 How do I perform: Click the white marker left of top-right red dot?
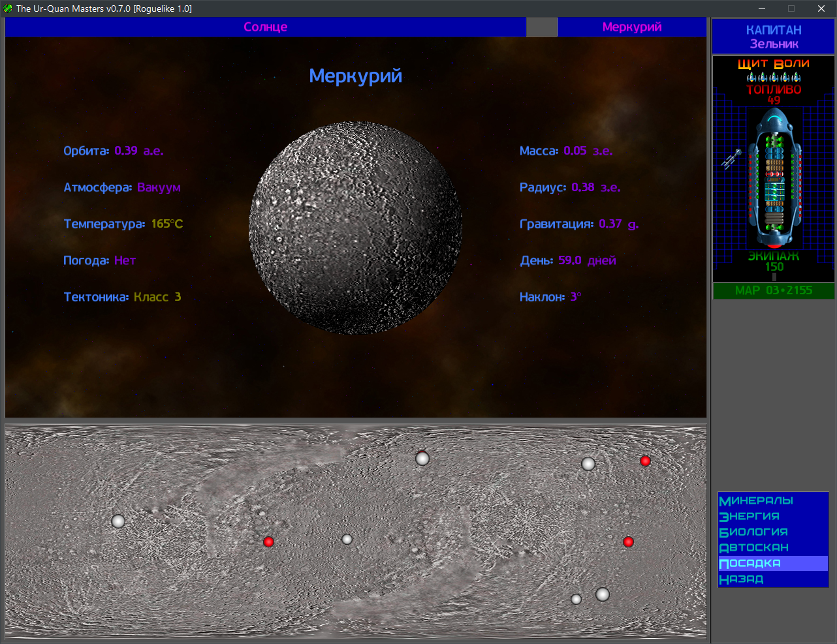tap(588, 464)
